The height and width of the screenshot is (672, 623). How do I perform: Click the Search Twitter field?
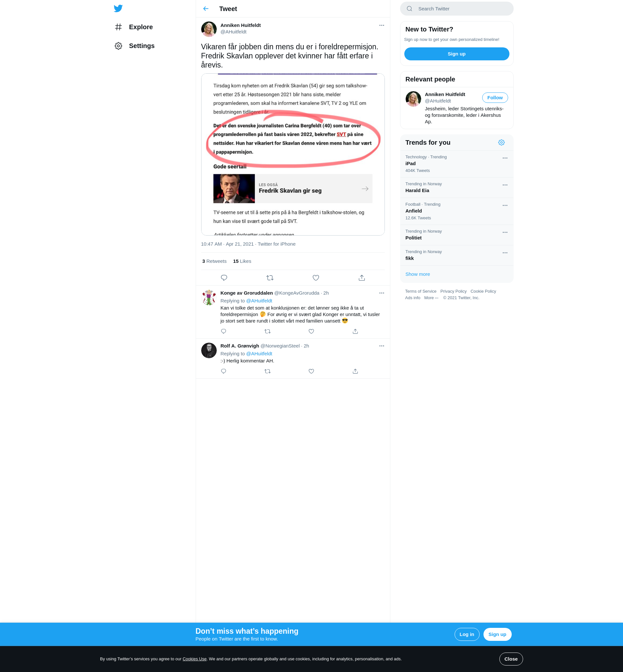point(457,9)
